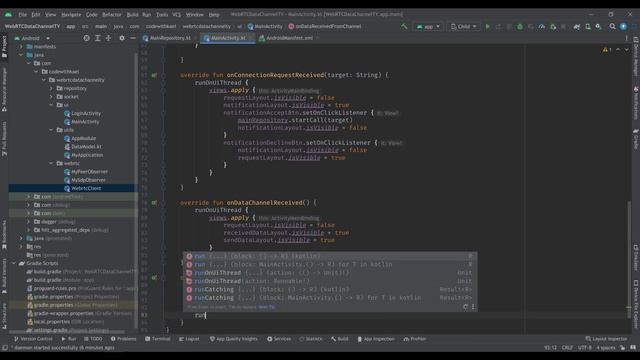
Task: Click the Project panel horizontal scrollbar
Action: coord(67,331)
